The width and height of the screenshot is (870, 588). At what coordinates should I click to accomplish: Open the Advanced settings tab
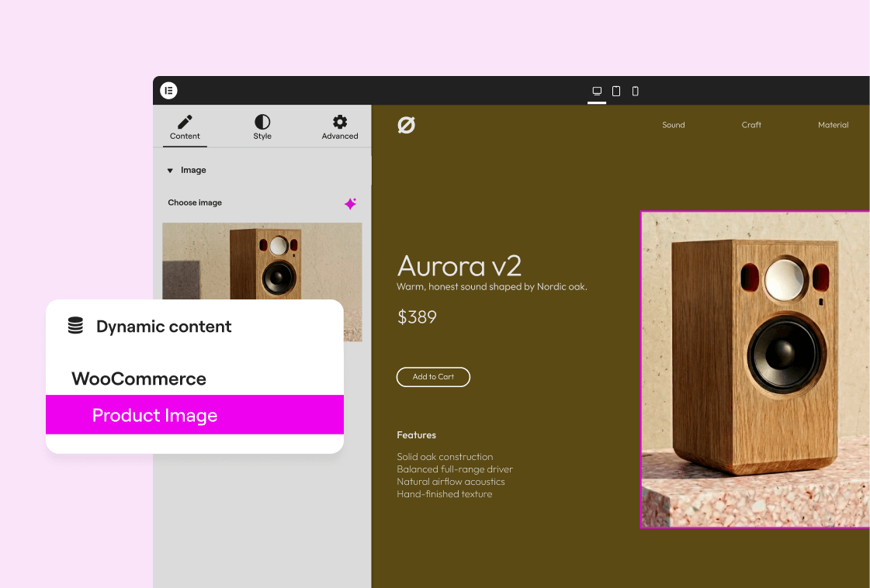340,127
